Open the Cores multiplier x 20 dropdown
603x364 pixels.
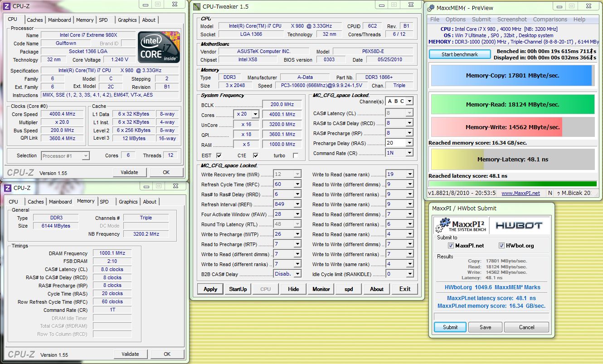tap(255, 114)
